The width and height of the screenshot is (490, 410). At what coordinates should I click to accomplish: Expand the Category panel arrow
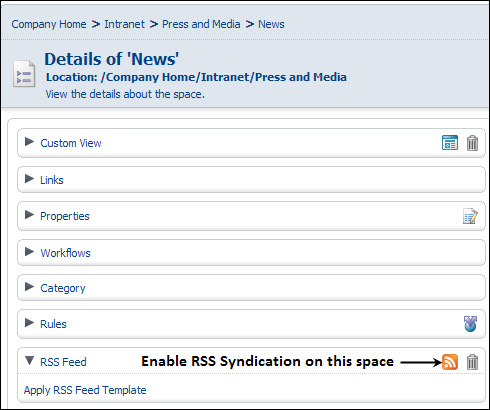pyautogui.click(x=29, y=287)
